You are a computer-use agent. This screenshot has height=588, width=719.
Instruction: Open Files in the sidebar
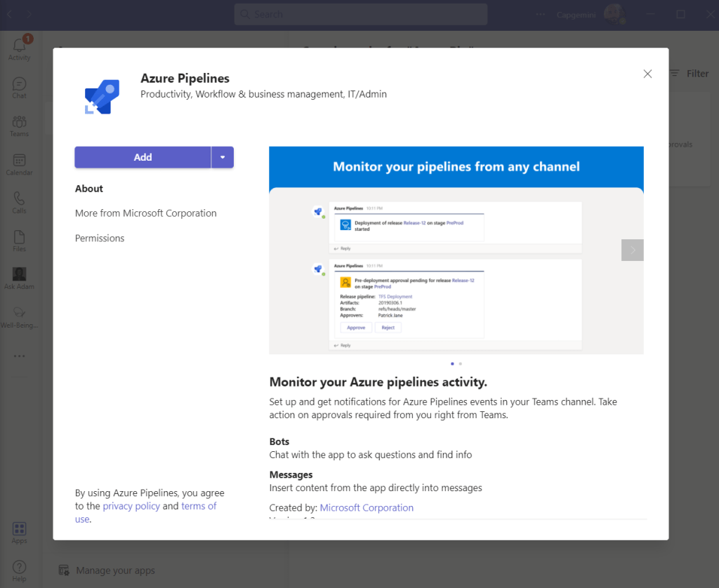pyautogui.click(x=19, y=240)
